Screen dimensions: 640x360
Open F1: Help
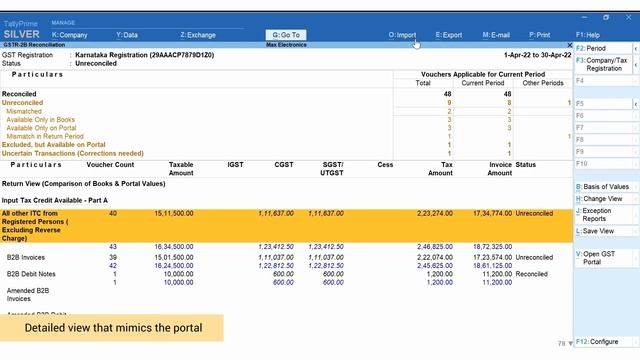(588, 35)
